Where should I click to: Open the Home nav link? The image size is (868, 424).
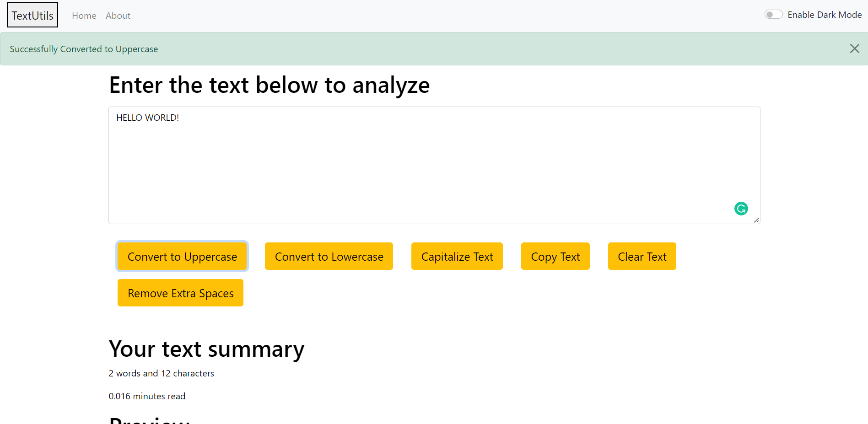pos(84,16)
